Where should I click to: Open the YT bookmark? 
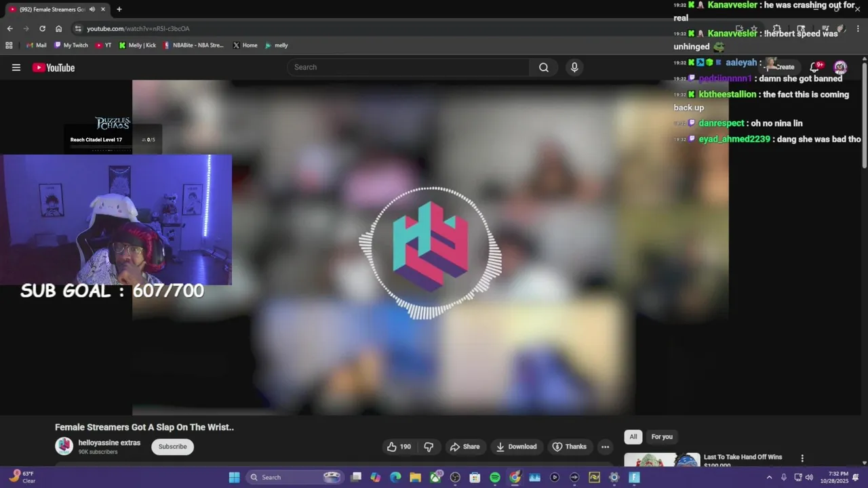104,45
